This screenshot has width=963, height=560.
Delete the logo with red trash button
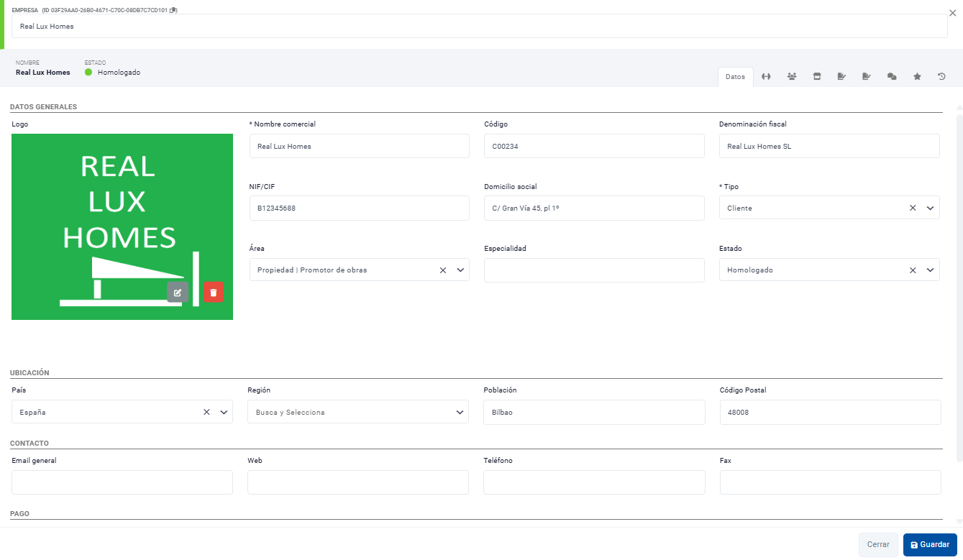tap(214, 292)
